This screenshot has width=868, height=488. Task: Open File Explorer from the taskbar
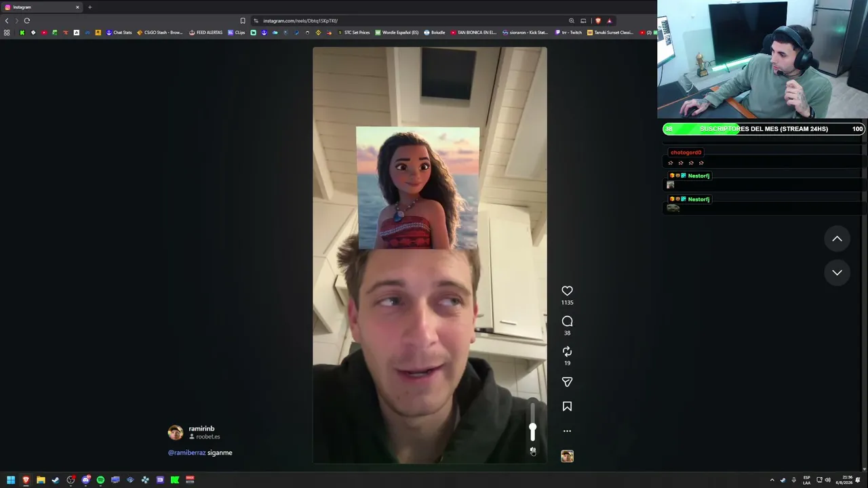tap(41, 480)
